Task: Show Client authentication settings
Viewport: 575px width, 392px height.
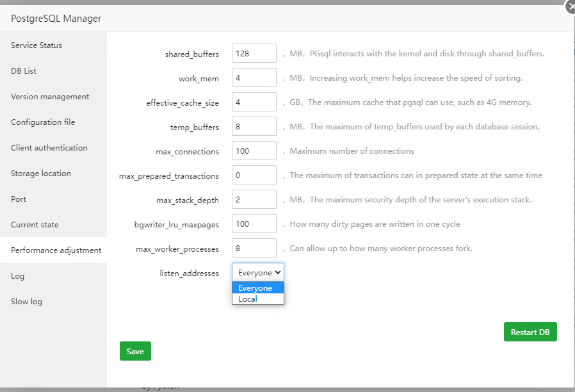Action: click(49, 148)
